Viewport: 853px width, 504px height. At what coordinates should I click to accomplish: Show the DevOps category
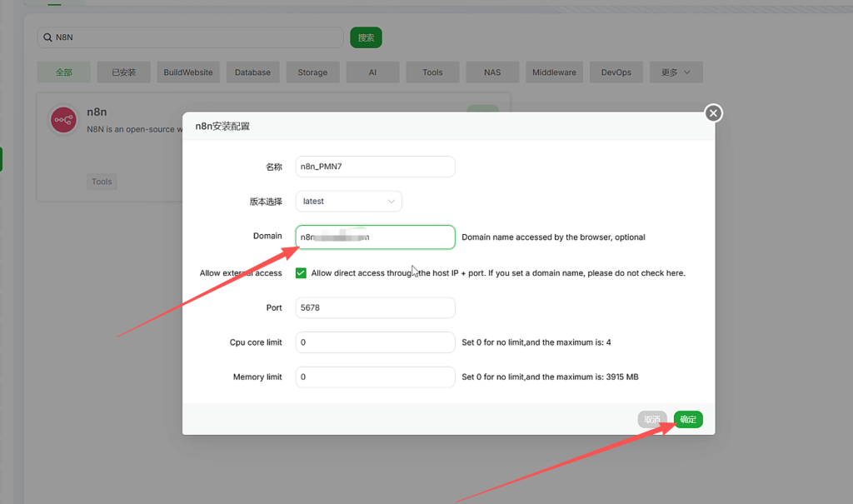[616, 72]
